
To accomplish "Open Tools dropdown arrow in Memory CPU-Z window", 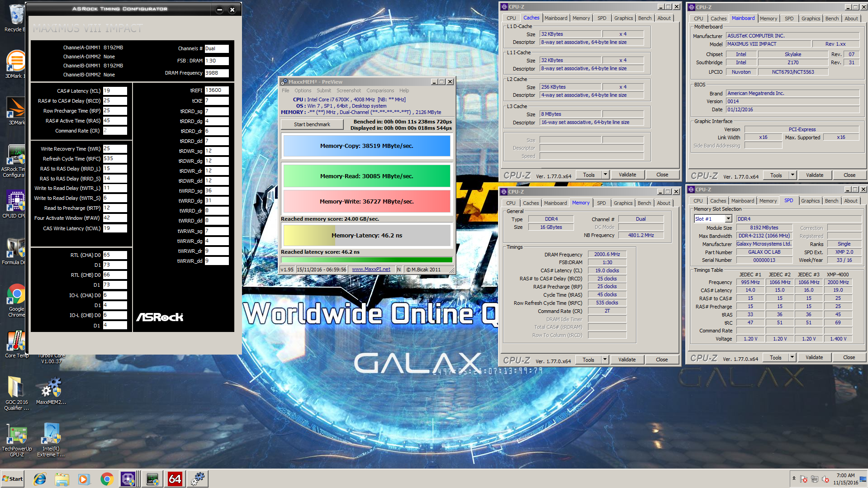I will tap(605, 360).
